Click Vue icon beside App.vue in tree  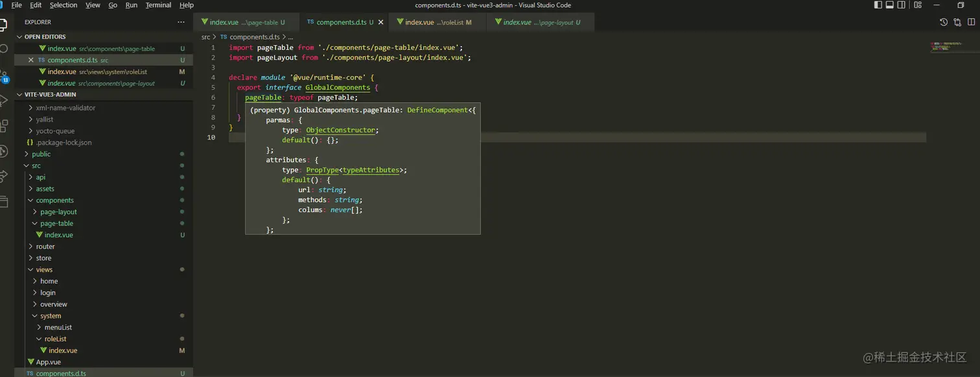[x=30, y=362]
